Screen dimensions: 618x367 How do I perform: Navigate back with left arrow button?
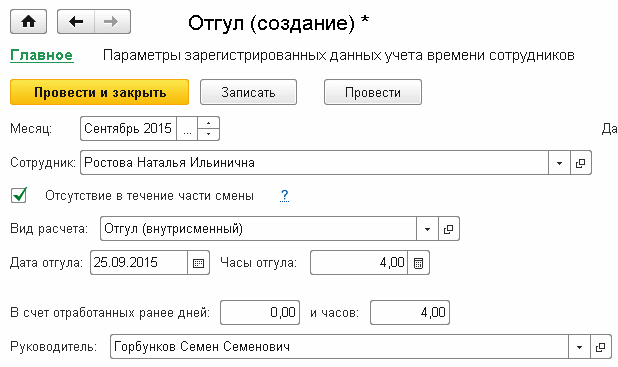(76, 22)
